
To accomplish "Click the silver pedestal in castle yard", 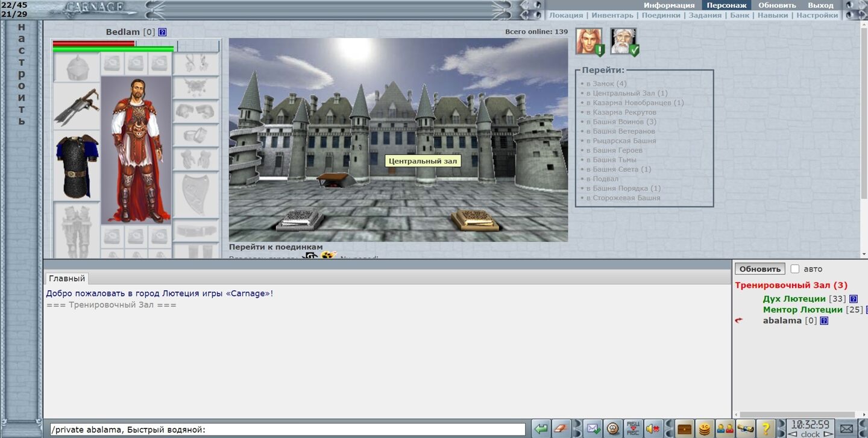I will [300, 219].
